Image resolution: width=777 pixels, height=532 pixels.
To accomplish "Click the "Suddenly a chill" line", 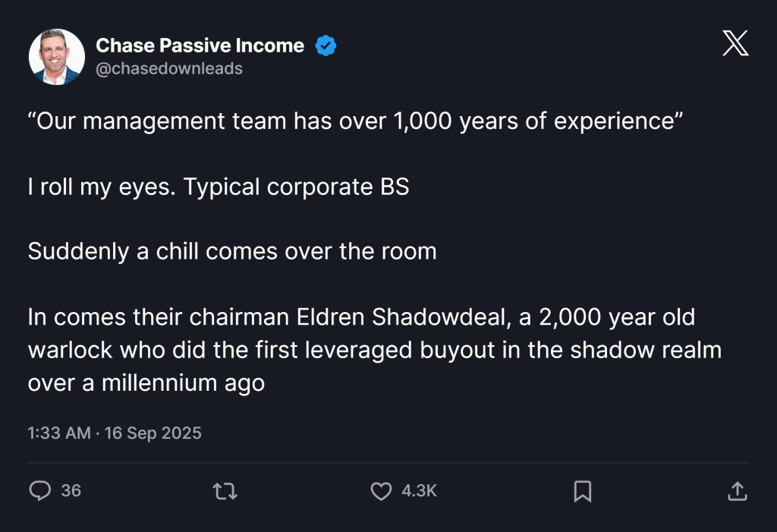I will [x=231, y=251].
